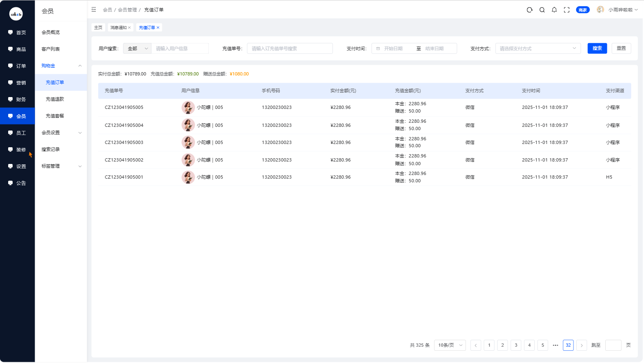Click the blue 搜索 button
644x363 pixels.
click(x=597, y=48)
